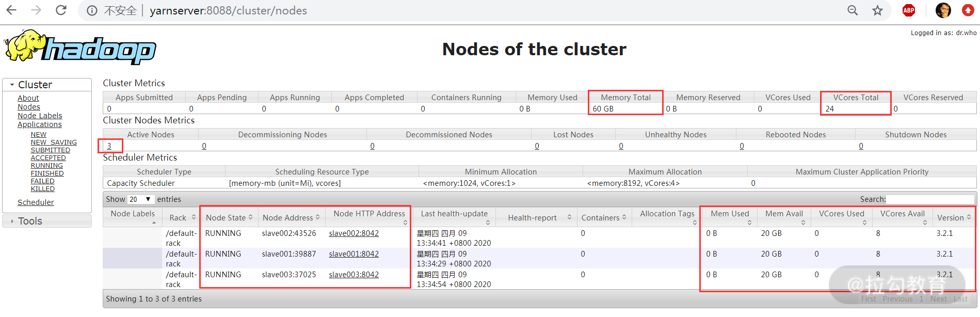Sort by Node Labels column arrow
This screenshot has width=980, height=317.
click(x=154, y=223)
